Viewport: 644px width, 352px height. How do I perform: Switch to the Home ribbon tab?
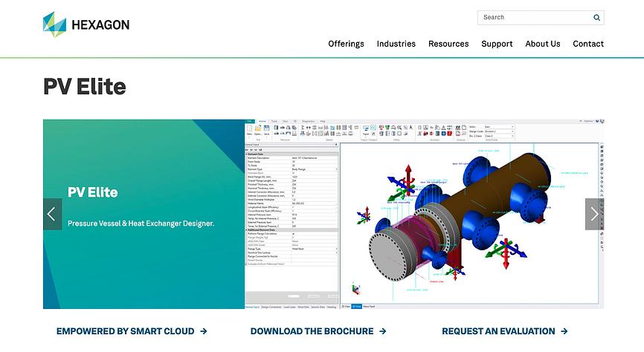click(x=262, y=122)
